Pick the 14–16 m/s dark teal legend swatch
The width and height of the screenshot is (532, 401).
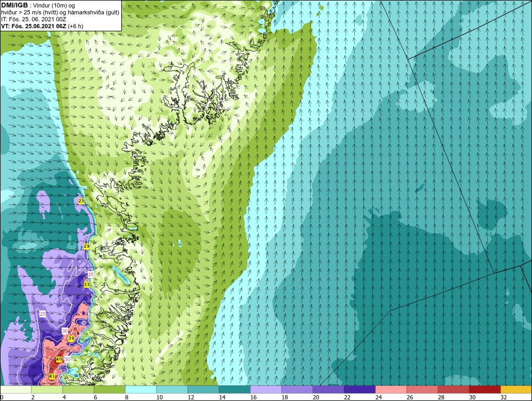coord(235,389)
